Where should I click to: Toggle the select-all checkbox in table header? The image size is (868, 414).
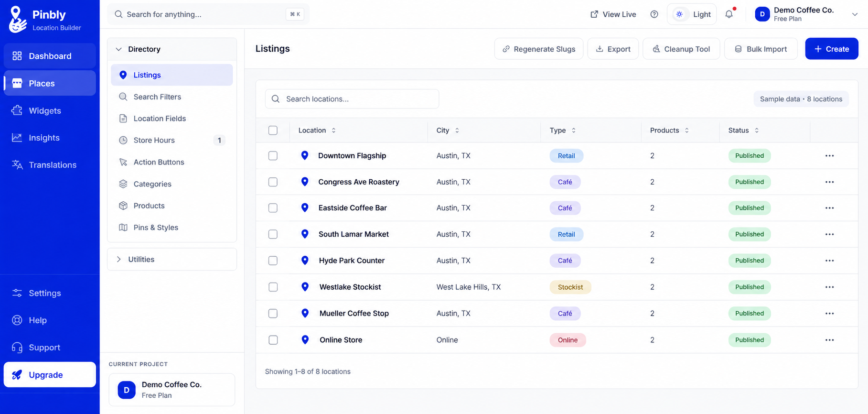273,131
